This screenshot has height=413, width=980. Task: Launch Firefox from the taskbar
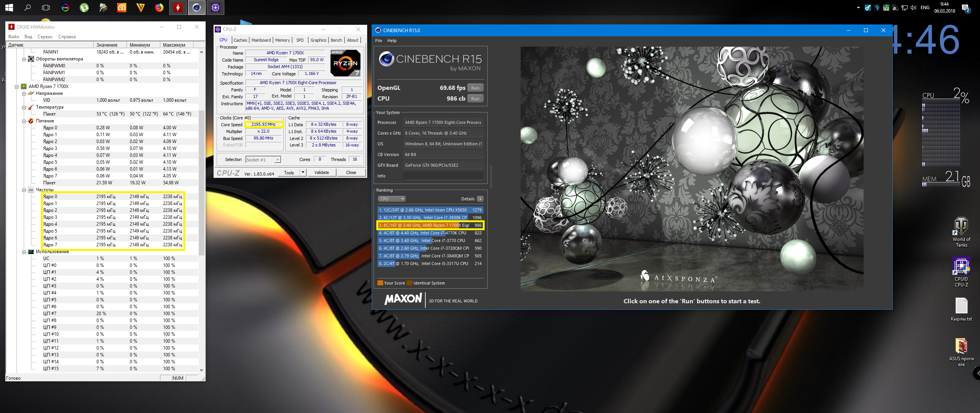point(159,7)
